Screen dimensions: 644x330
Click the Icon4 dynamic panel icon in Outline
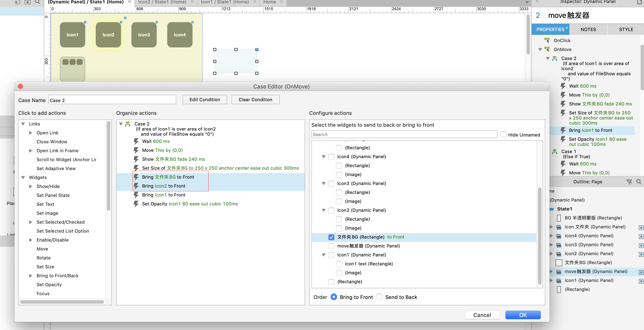pos(558,236)
